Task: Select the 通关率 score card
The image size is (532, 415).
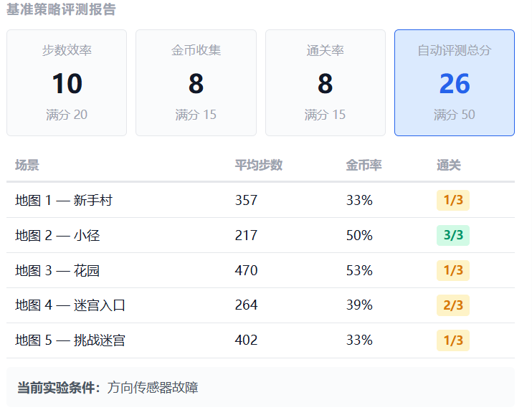Action: pyautogui.click(x=326, y=82)
